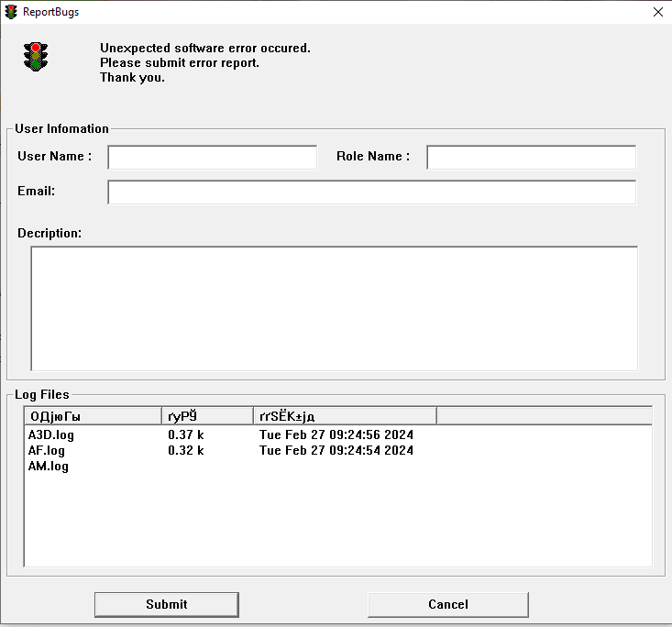672x627 pixels.
Task: Focus the User Name input field
Action: point(212,158)
